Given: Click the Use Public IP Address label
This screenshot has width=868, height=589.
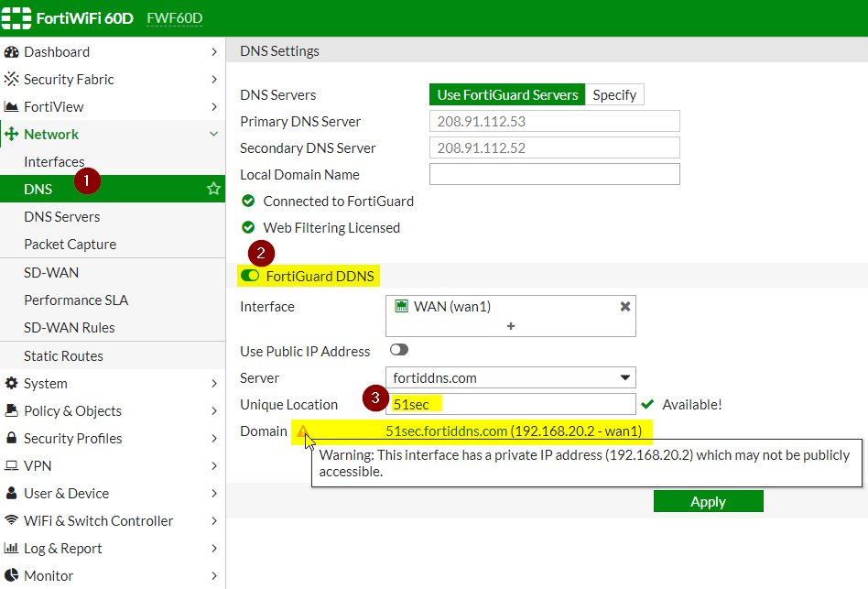Looking at the screenshot, I should tap(305, 352).
